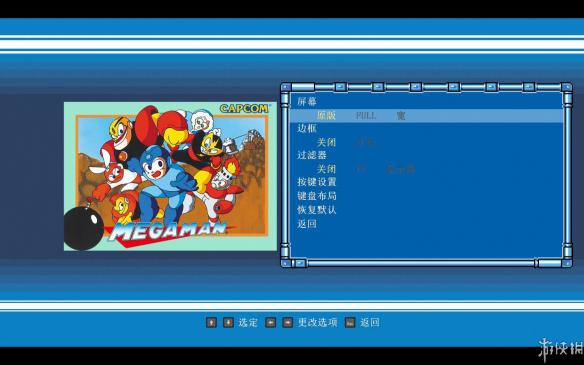Select 返回 in the options menu
This screenshot has width=584, height=365.
pyautogui.click(x=307, y=224)
